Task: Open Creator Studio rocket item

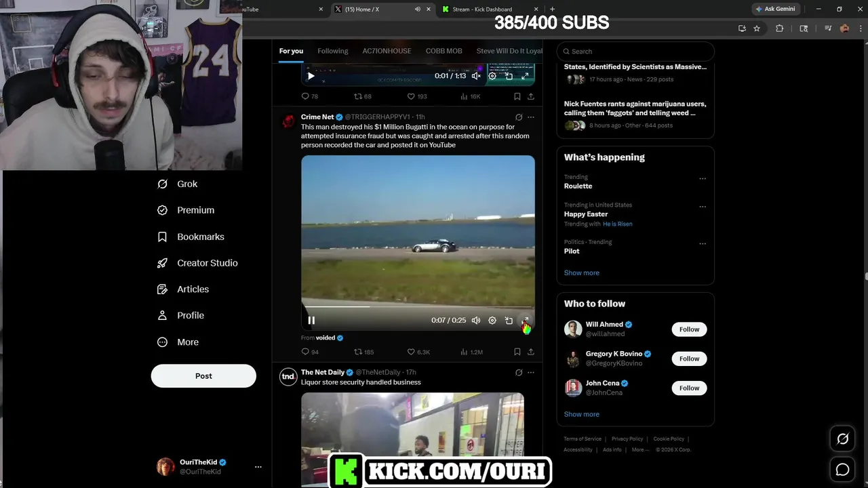Action: click(x=197, y=263)
